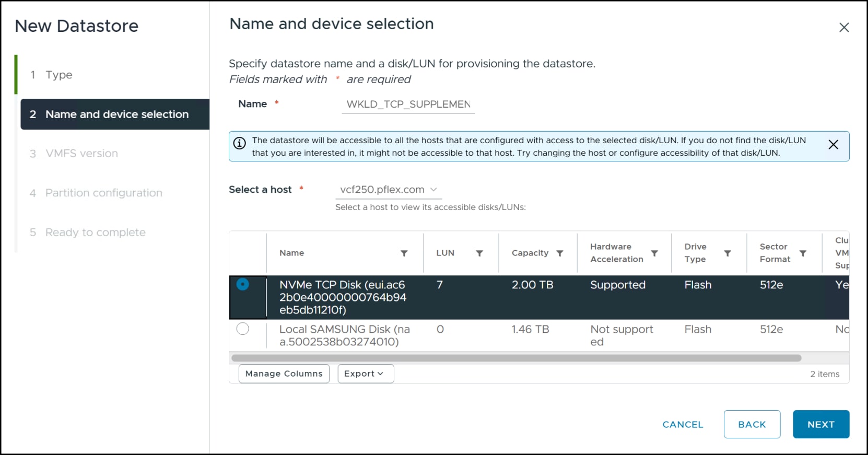Click the NEXT button
The width and height of the screenshot is (868, 455).
pyautogui.click(x=821, y=424)
